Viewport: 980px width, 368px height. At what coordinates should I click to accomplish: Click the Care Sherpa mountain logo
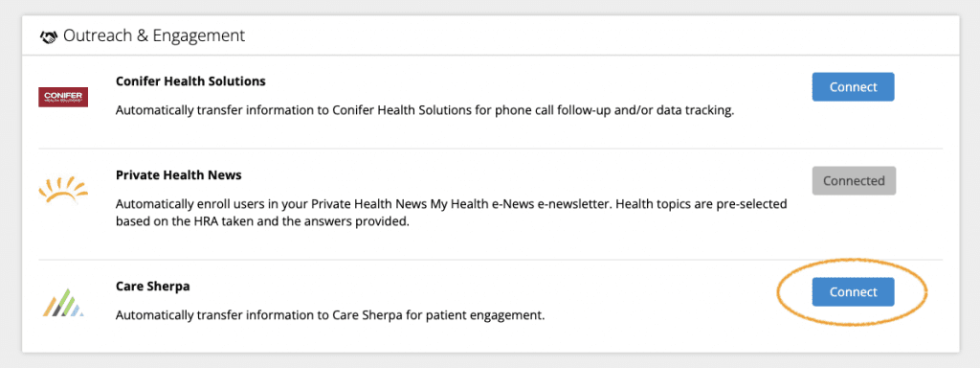[63, 303]
